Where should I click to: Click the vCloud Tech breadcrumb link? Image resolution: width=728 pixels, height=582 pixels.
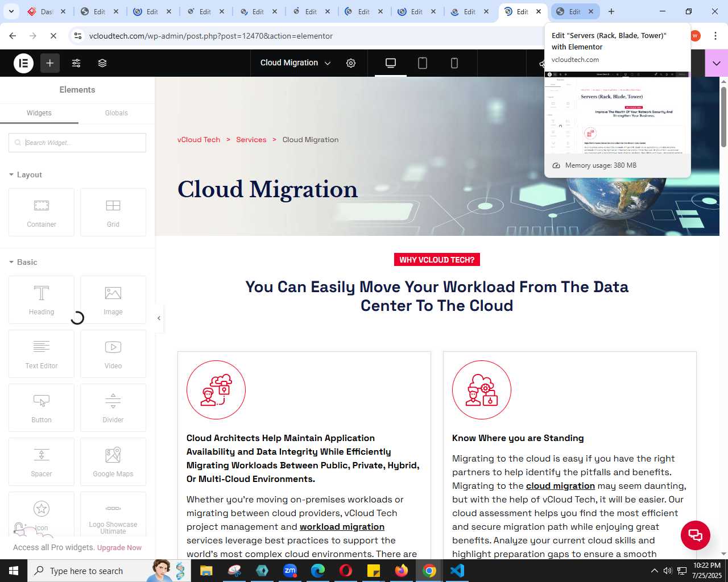[198, 140]
